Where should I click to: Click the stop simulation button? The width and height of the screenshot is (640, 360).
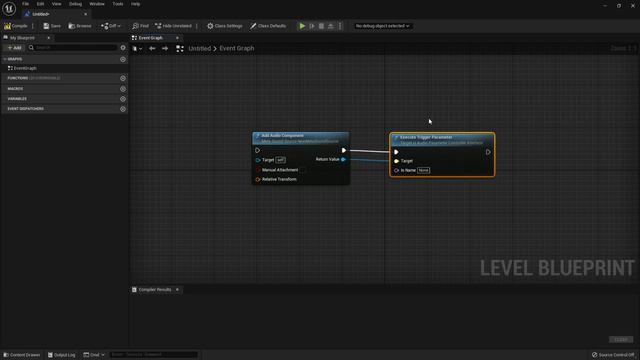[x=321, y=26]
